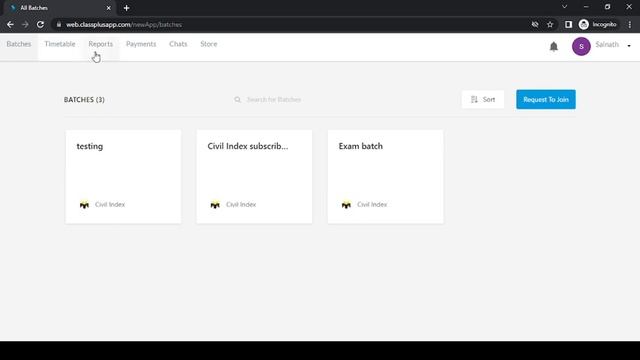The height and width of the screenshot is (360, 640).
Task: View site info via the lock icon
Action: tap(59, 24)
